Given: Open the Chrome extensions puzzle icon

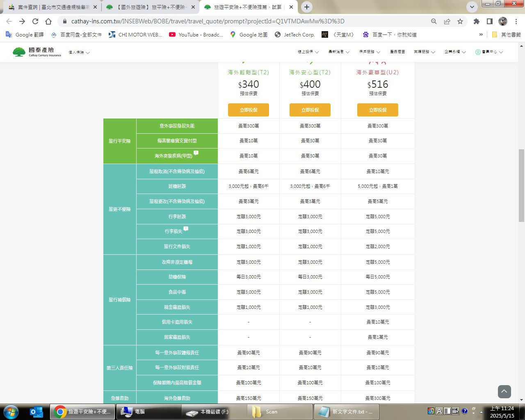Looking at the screenshot, I should click(476, 21).
